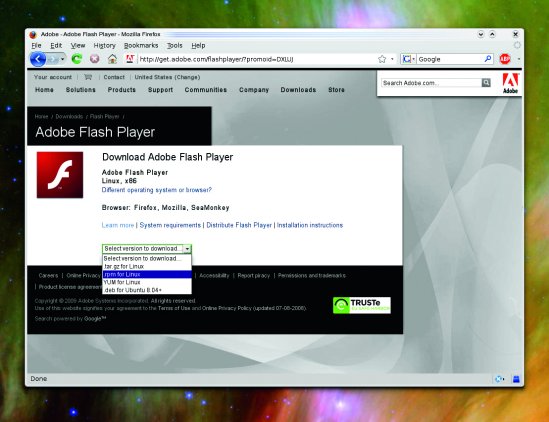Click the blue status bar icon at far right

click(516, 379)
